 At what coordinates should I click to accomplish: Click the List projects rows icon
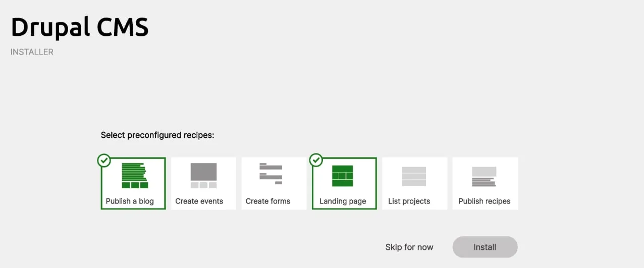click(x=414, y=176)
